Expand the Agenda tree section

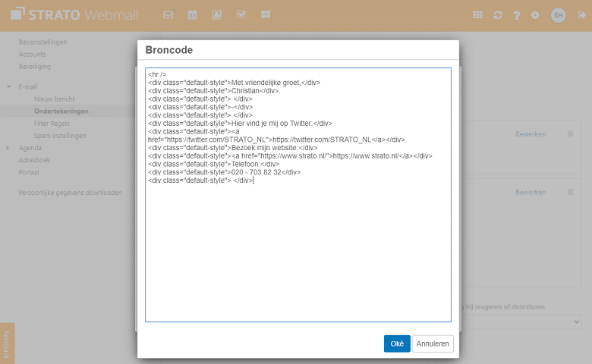(x=8, y=147)
